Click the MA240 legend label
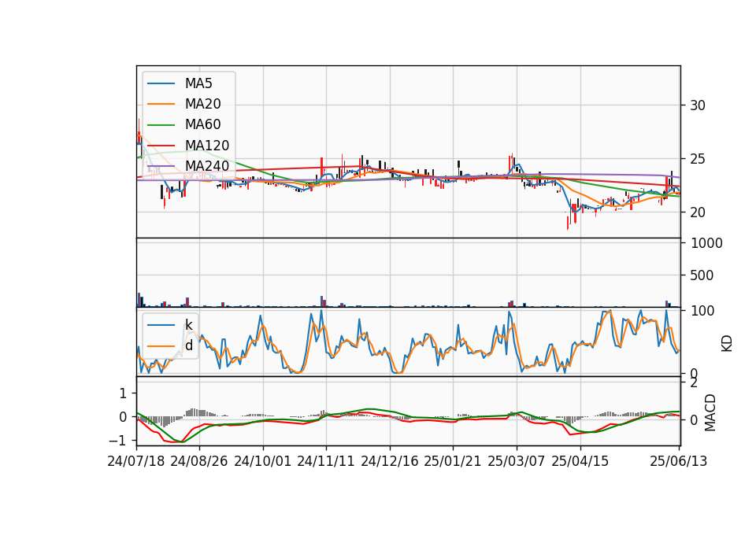 [207, 166]
